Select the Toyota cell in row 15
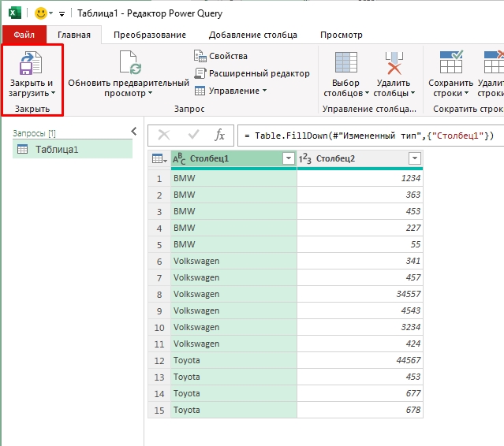Image resolution: width=504 pixels, height=446 pixels. point(233,410)
